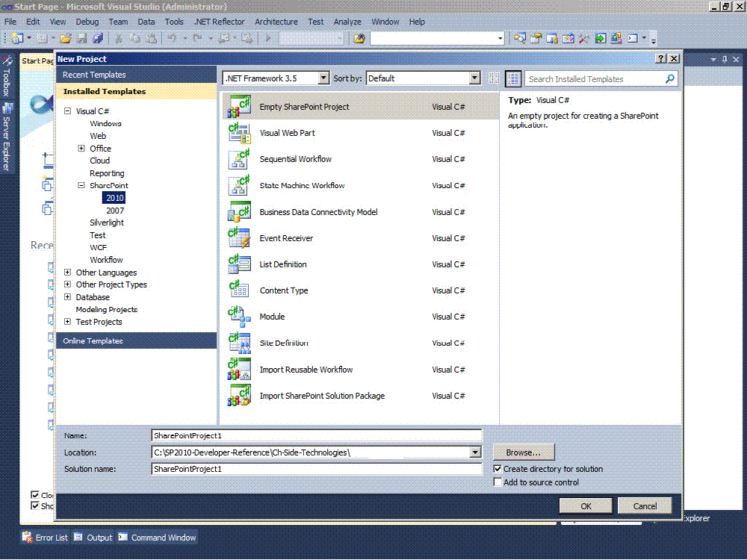Open the Recent Templates section
747x560 pixels.
pos(136,75)
